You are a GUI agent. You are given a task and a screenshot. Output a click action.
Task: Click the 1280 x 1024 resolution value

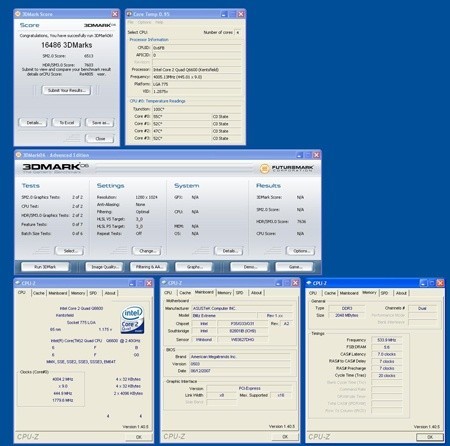point(146,197)
